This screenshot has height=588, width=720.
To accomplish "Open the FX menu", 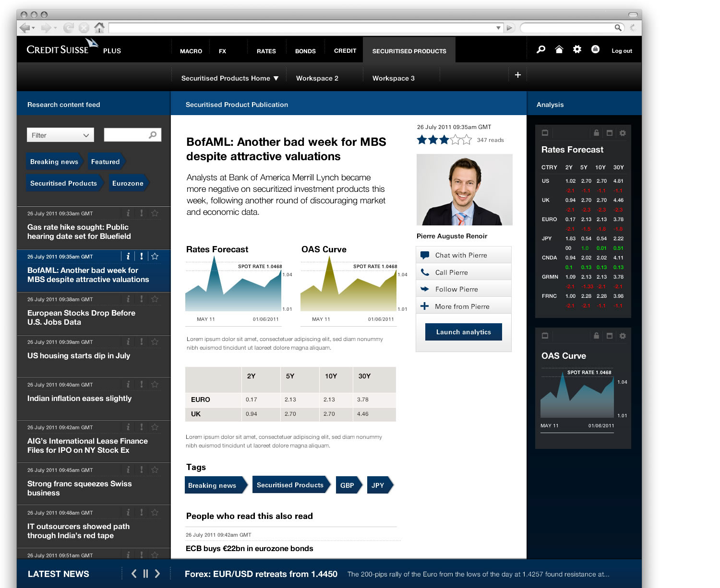I will point(222,51).
